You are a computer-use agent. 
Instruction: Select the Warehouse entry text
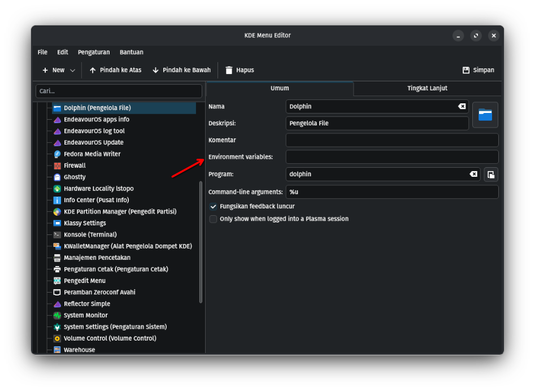[x=80, y=350]
